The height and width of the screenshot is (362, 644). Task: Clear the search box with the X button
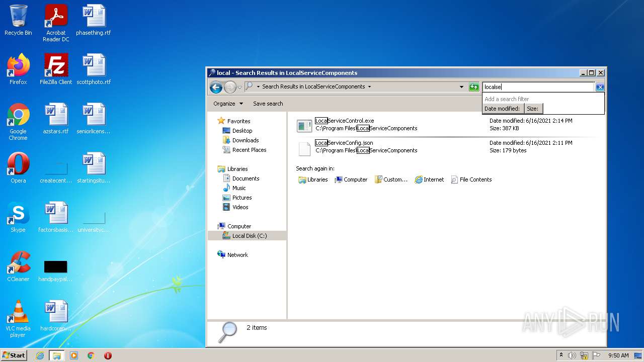tap(600, 87)
